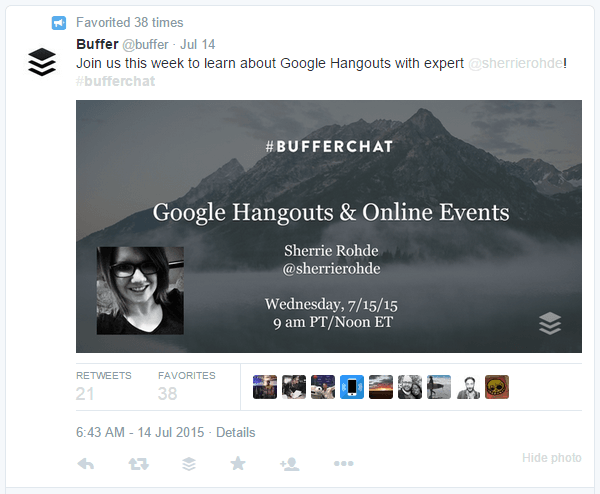Click the follow user icon
This screenshot has height=494, width=600.
(x=290, y=464)
